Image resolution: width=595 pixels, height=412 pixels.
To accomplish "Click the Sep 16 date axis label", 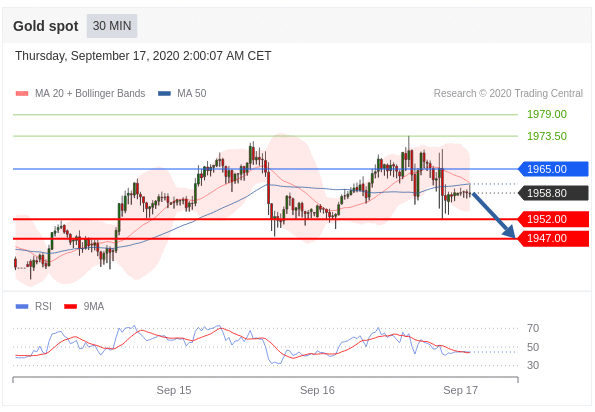I will click(x=317, y=390).
